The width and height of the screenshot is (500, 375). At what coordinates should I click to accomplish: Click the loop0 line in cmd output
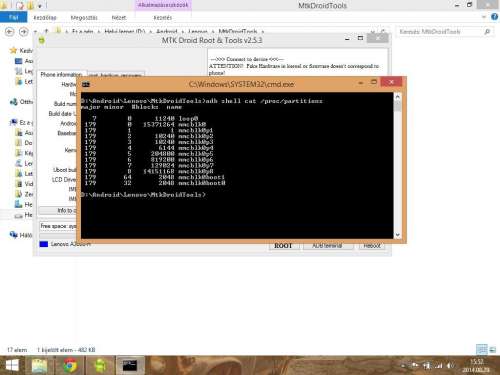[x=144, y=118]
